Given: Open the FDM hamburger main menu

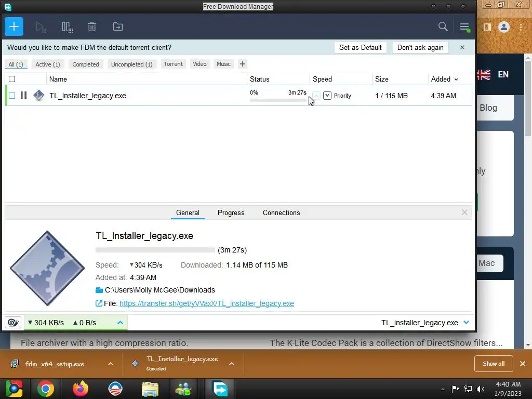Looking at the screenshot, I should click(x=465, y=27).
